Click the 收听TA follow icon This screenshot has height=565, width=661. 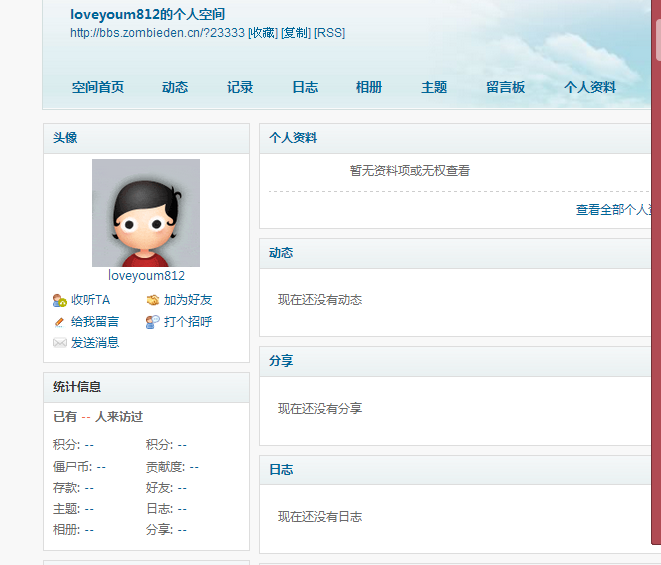[59, 300]
